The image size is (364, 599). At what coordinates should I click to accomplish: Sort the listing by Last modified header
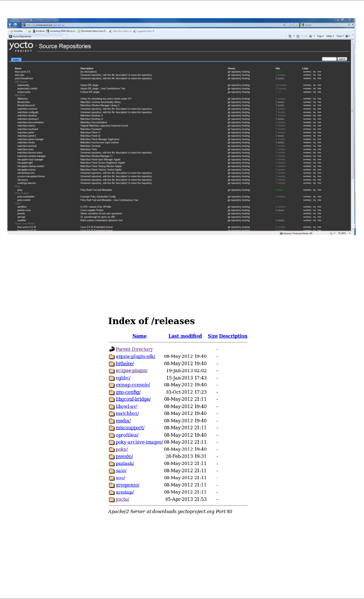[x=185, y=336]
